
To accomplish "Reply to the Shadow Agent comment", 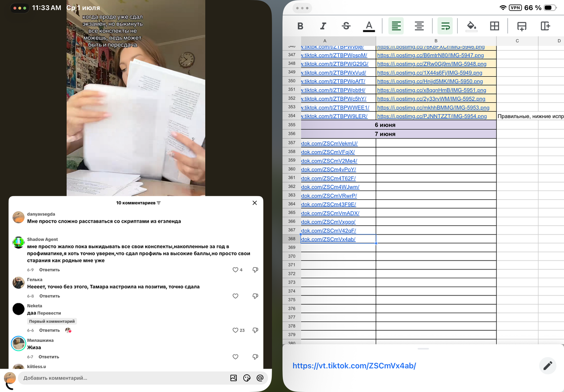I will 49,270.
